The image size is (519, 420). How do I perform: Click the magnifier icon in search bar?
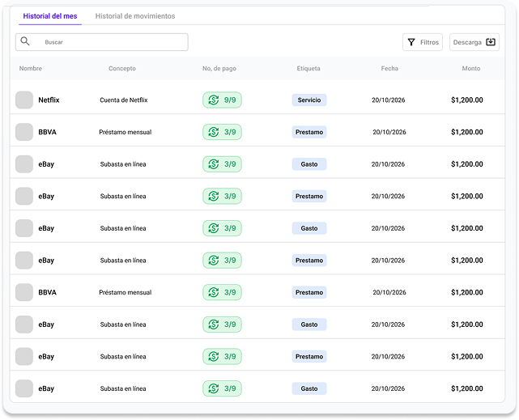tap(25, 41)
